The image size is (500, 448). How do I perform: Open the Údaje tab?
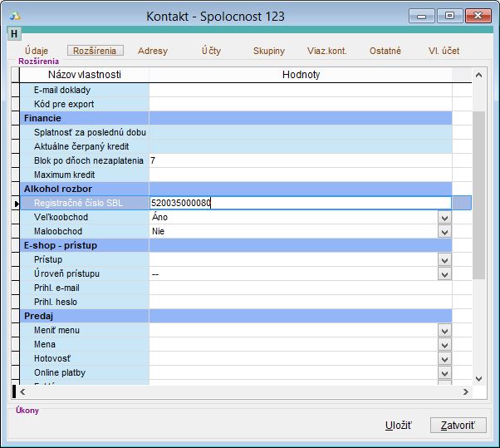(x=37, y=51)
